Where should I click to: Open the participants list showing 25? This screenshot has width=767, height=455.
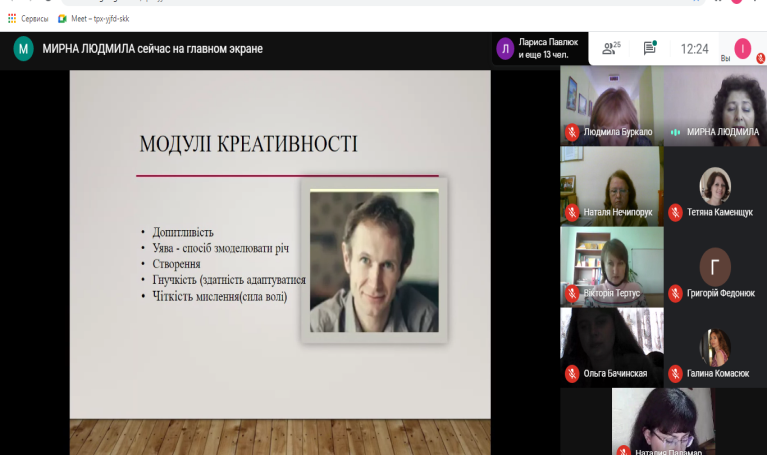coord(610,47)
